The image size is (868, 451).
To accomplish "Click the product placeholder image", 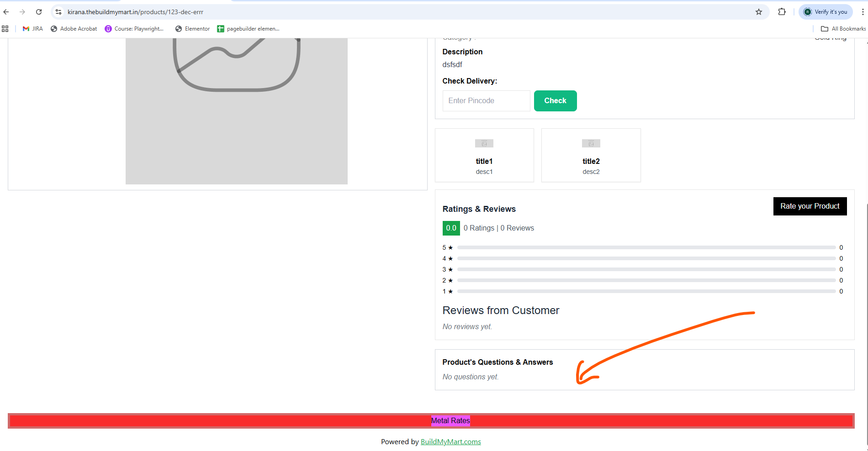I will click(237, 111).
